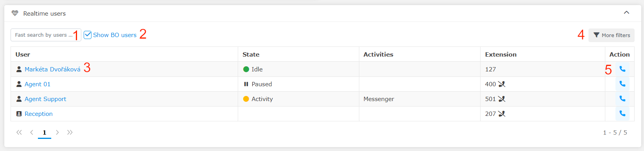Click the muted phone icon beside extension 400
This screenshot has width=644, height=151.
coord(502,84)
